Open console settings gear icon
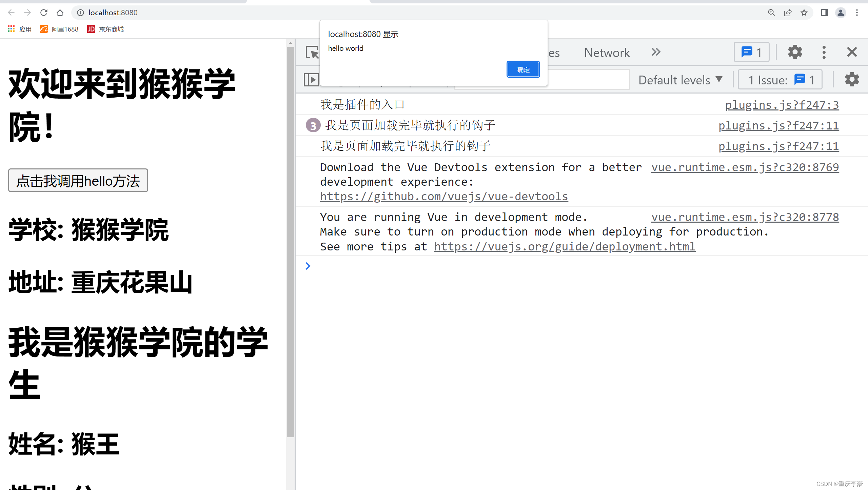Viewport: 868px width, 490px height. click(x=852, y=80)
